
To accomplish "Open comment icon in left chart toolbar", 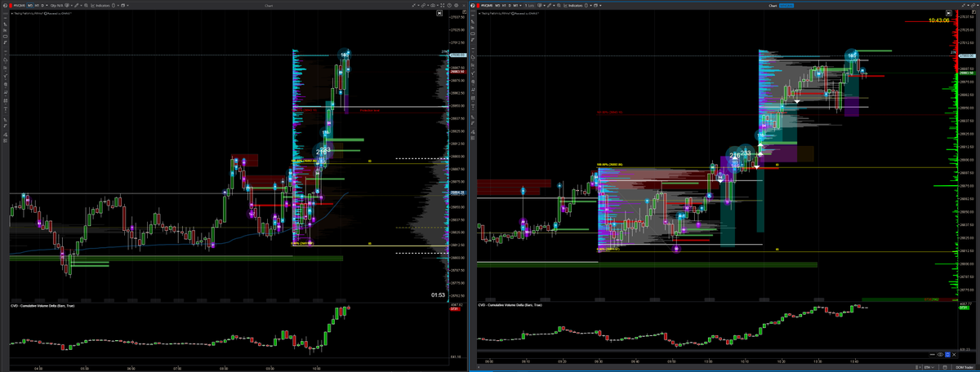I will 66,5.
